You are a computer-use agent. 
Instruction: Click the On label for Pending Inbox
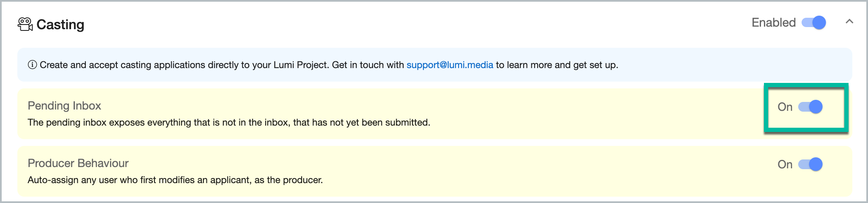(x=785, y=107)
